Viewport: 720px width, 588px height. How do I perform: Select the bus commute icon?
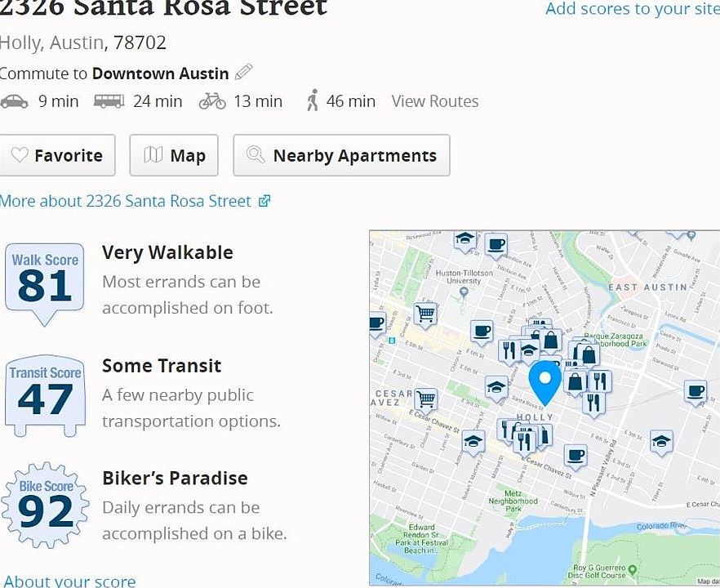click(109, 101)
